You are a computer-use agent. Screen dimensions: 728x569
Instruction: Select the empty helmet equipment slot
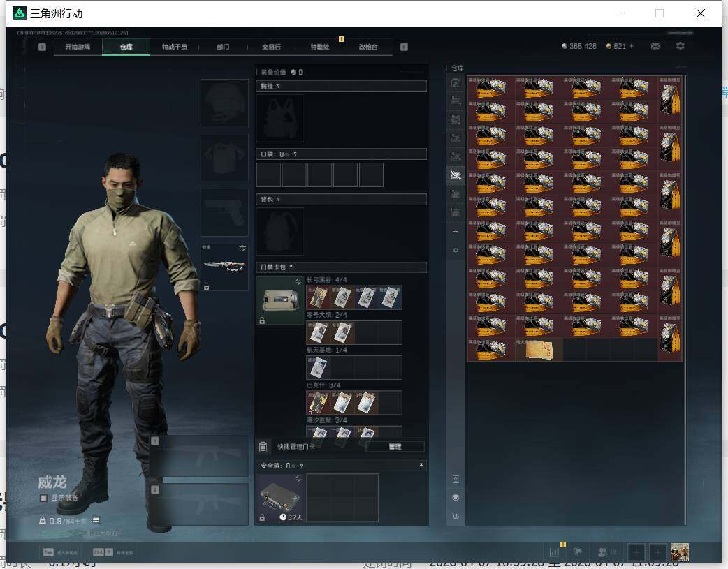point(224,103)
